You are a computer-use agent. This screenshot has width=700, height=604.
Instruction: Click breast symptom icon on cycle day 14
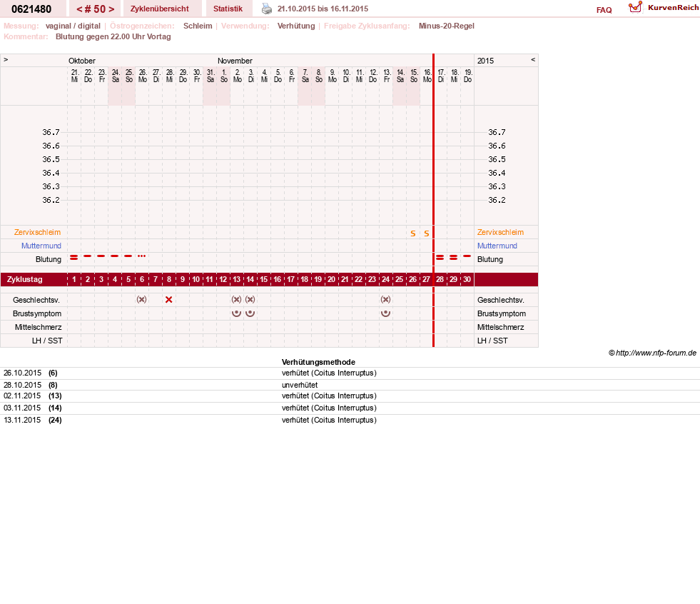(250, 313)
